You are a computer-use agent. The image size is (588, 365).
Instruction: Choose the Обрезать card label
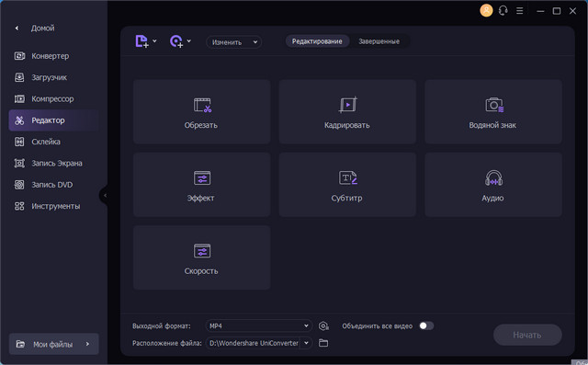click(201, 125)
